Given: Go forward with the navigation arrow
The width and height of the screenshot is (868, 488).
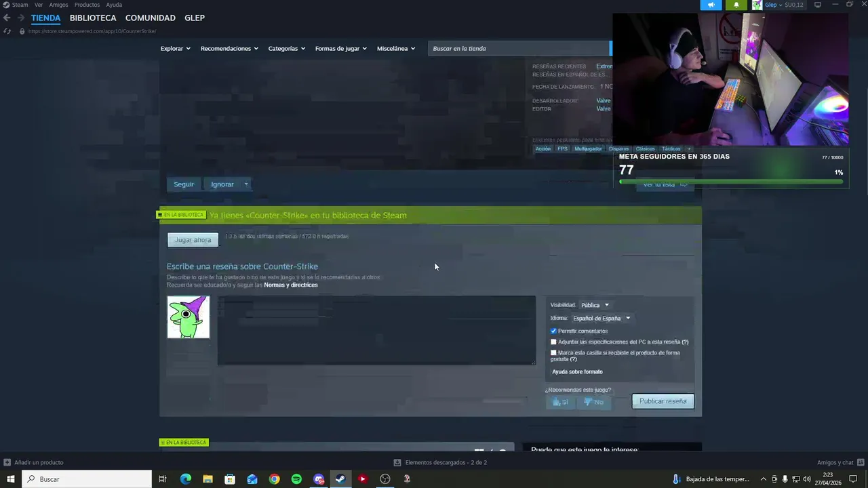Looking at the screenshot, I should [x=21, y=18].
